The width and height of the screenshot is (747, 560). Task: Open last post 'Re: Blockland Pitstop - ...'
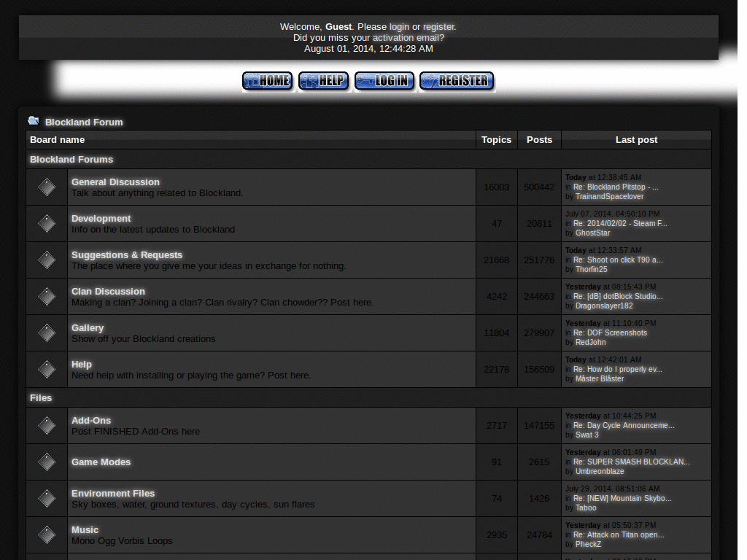(x=616, y=187)
